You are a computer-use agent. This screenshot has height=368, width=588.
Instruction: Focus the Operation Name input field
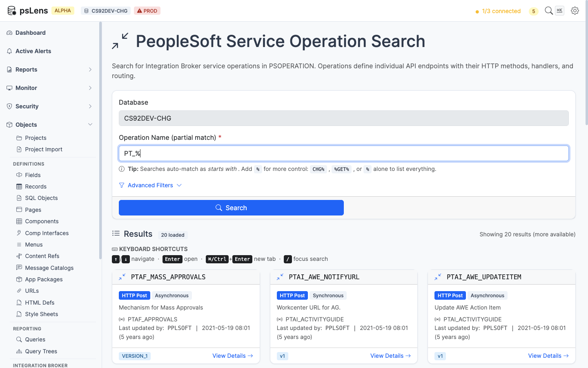pyautogui.click(x=344, y=153)
